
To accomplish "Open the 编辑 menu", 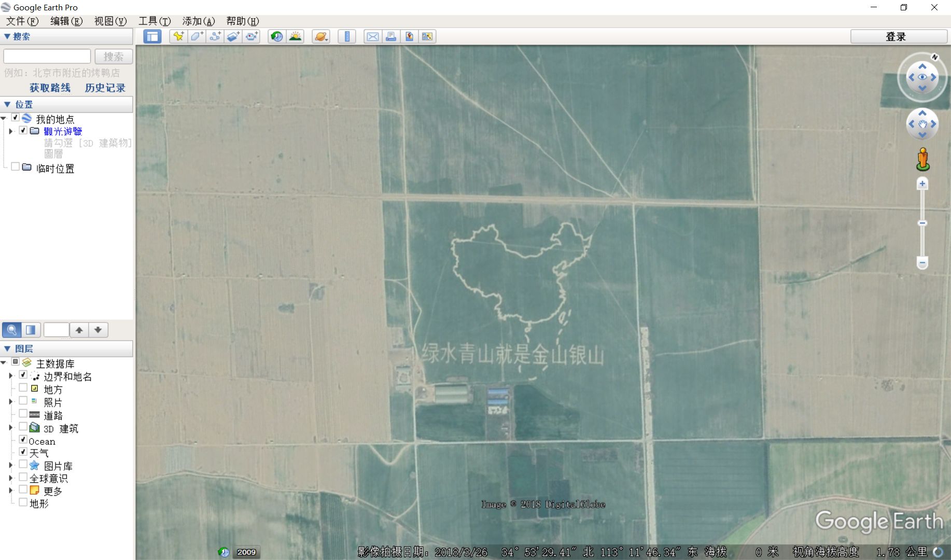I will pos(66,21).
